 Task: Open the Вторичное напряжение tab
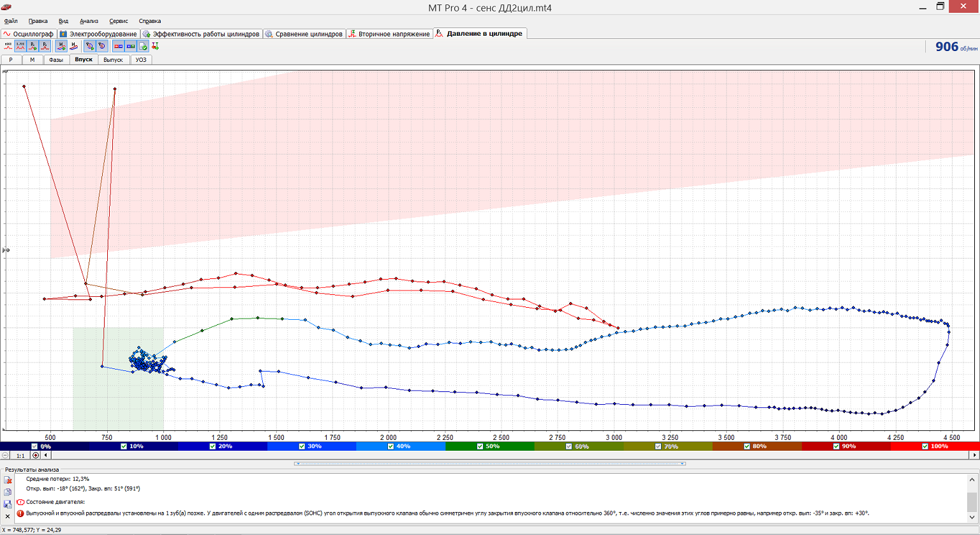(389, 34)
